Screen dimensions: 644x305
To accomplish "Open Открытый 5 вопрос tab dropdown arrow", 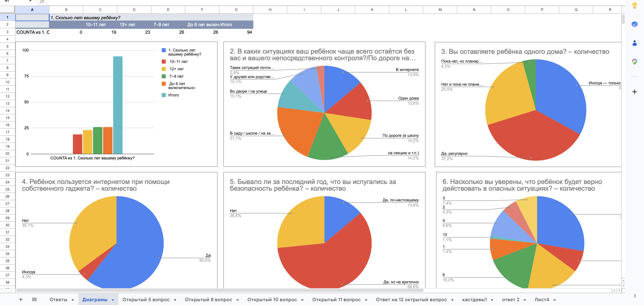I will (x=175, y=300).
